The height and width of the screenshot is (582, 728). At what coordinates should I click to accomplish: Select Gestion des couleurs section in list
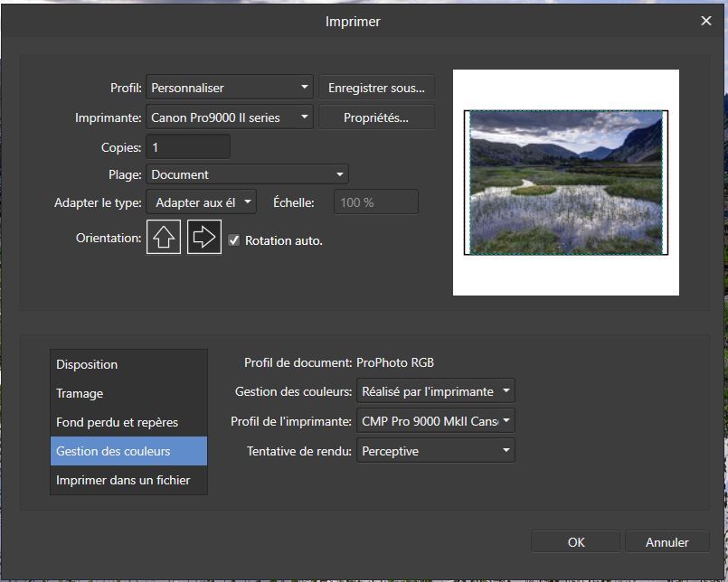click(128, 451)
